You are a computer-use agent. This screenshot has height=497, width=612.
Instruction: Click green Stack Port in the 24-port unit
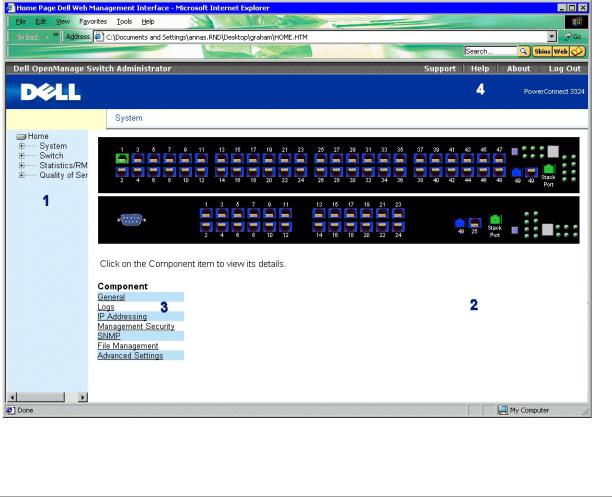pyautogui.click(x=495, y=219)
